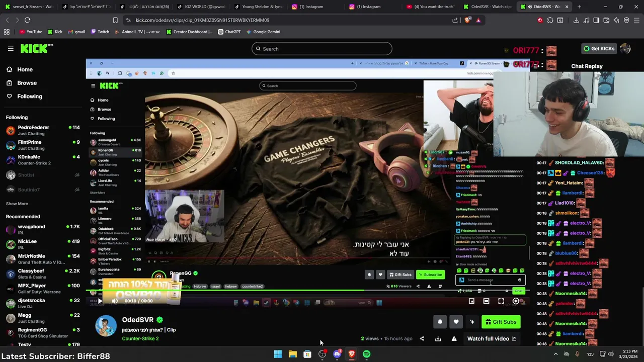The height and width of the screenshot is (362, 644).
Task: Open wvagabond in Recommended list
Action: 42,230
